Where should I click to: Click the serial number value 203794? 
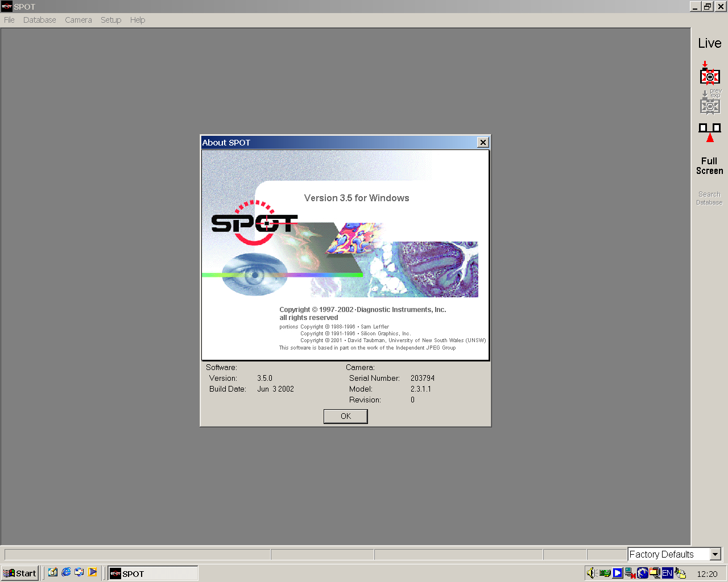tap(423, 378)
